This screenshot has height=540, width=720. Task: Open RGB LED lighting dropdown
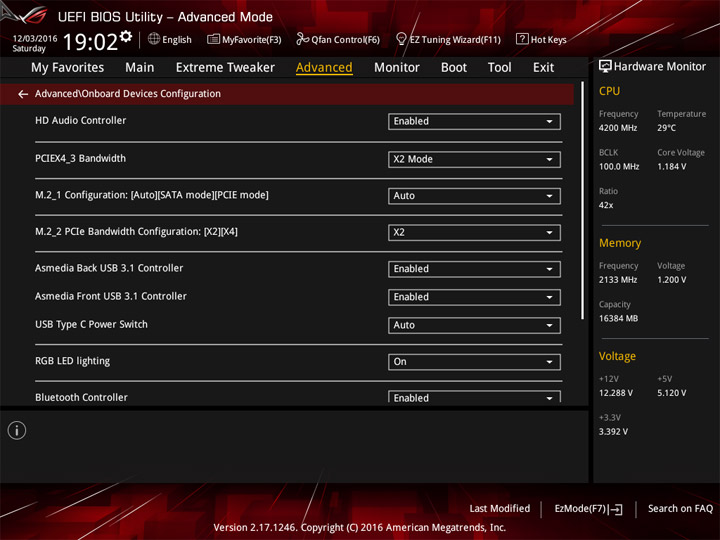click(x=474, y=362)
